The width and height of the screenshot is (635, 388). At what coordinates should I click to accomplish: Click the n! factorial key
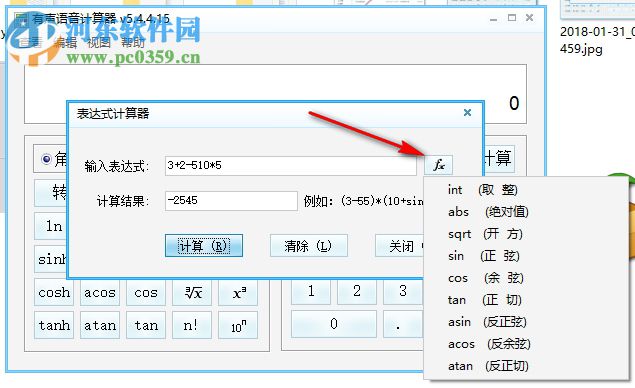coord(192,325)
